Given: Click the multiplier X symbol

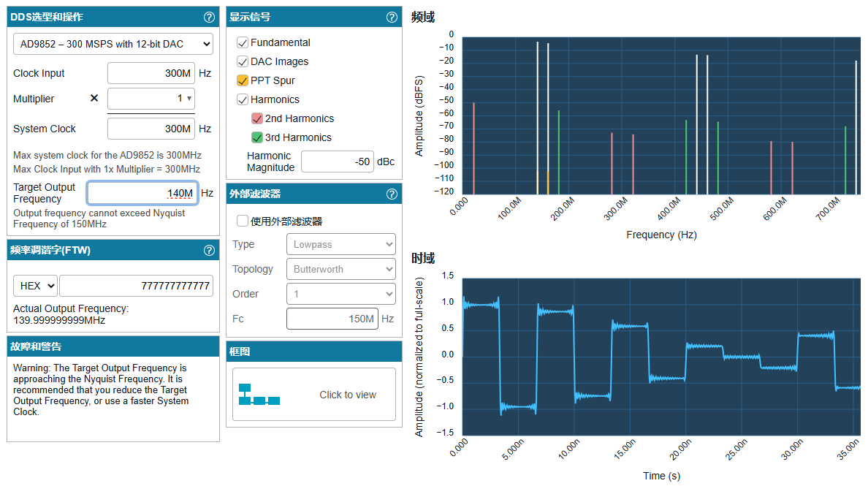Looking at the screenshot, I should (x=94, y=98).
